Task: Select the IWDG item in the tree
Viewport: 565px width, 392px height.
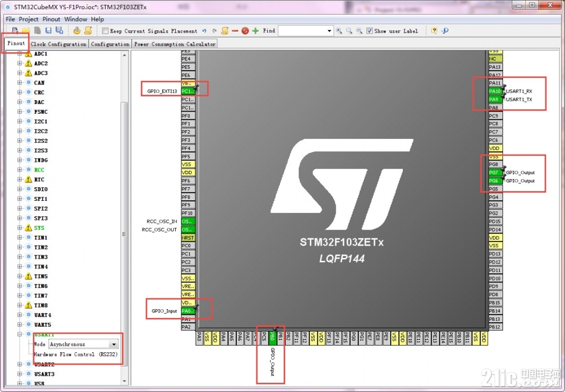Action: coord(41,160)
